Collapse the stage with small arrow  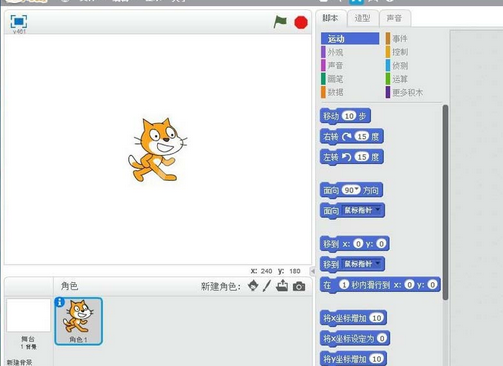point(313,271)
